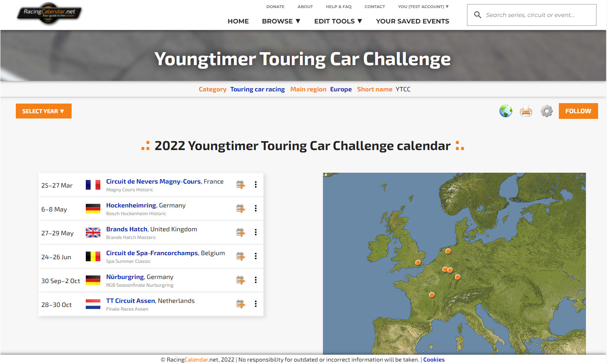
Task: Select the 25–27 Mar date text
Action: pos(57,186)
